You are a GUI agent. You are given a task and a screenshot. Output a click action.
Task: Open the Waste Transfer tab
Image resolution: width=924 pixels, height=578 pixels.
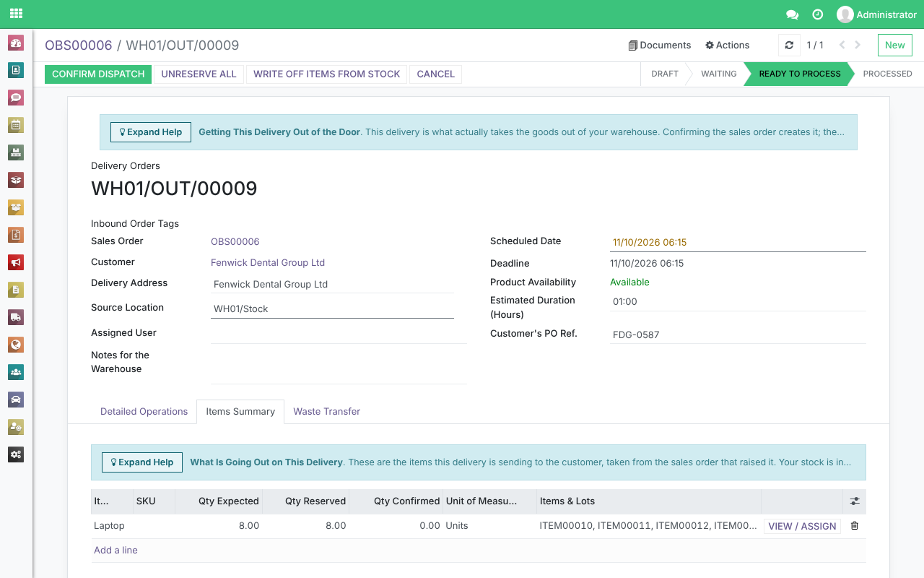[x=326, y=412]
